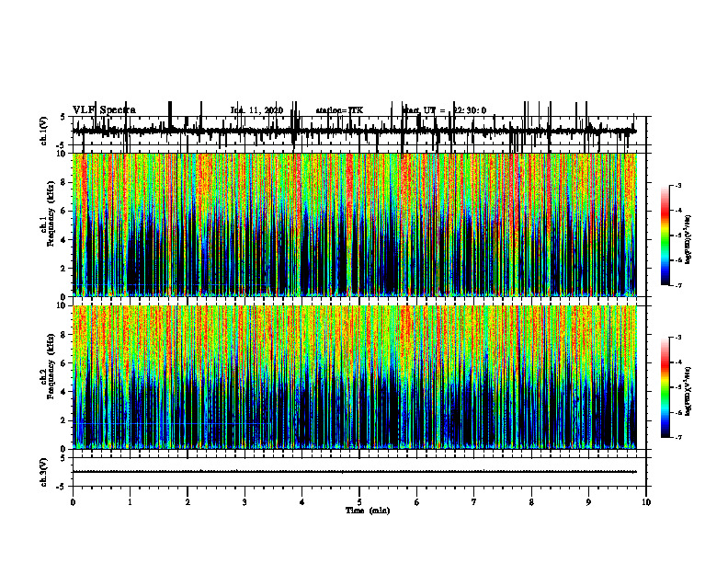The width and height of the screenshot is (728, 563).
Task: Click the '2' kHz tick of ch.1 spectrogram
Action: point(63,269)
